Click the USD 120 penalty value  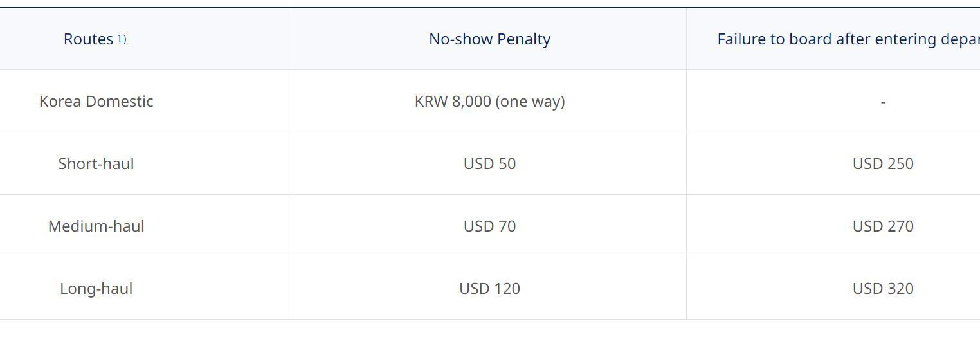click(x=489, y=289)
